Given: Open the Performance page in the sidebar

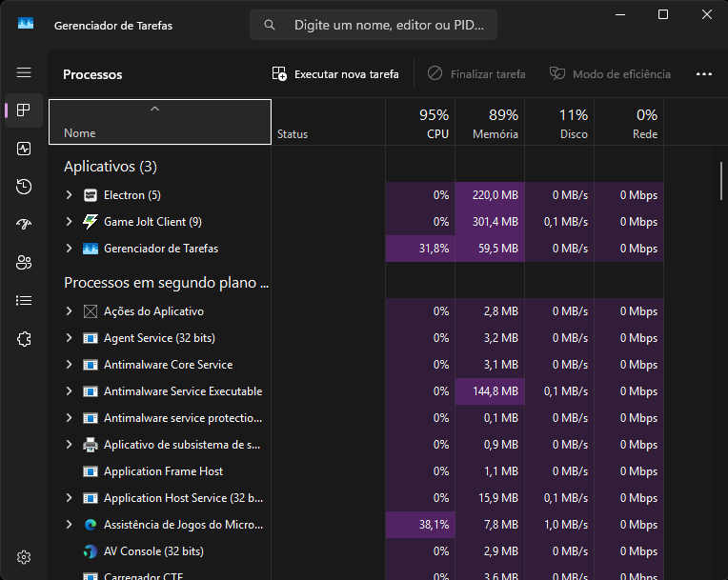Looking at the screenshot, I should [x=24, y=149].
